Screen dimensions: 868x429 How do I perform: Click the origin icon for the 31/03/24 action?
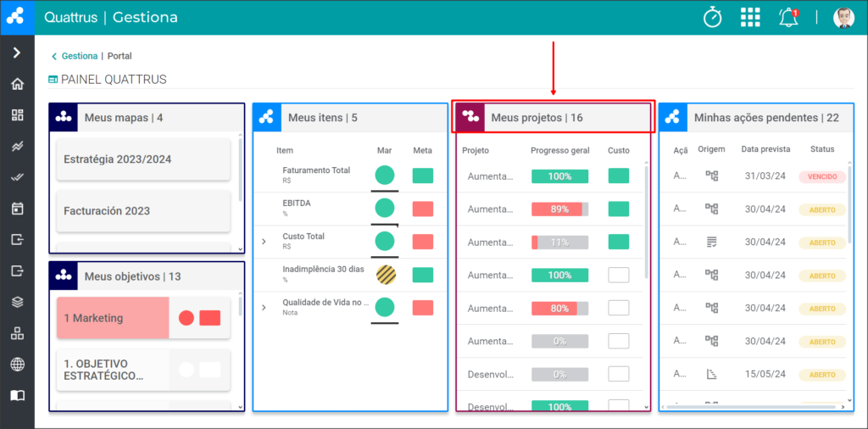point(711,176)
